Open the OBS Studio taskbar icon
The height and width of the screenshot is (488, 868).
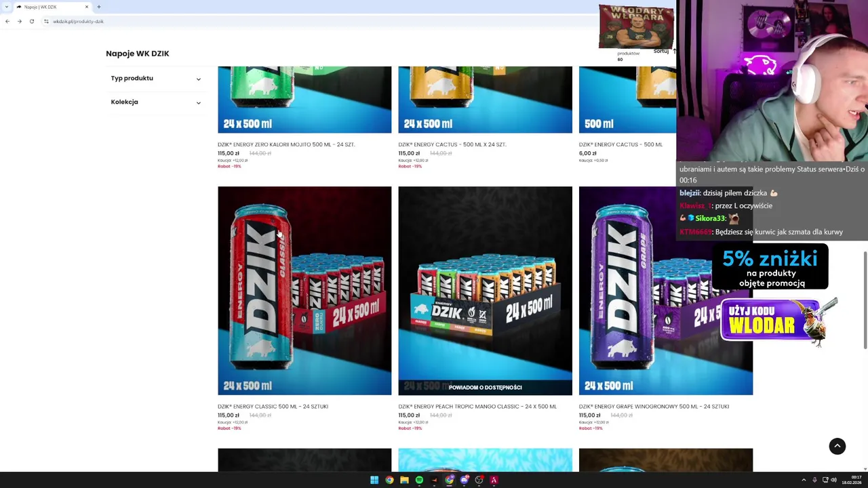coord(479,480)
